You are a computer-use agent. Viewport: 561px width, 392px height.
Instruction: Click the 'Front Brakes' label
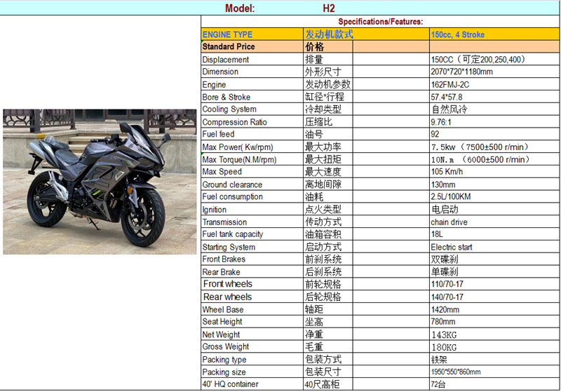click(x=224, y=259)
